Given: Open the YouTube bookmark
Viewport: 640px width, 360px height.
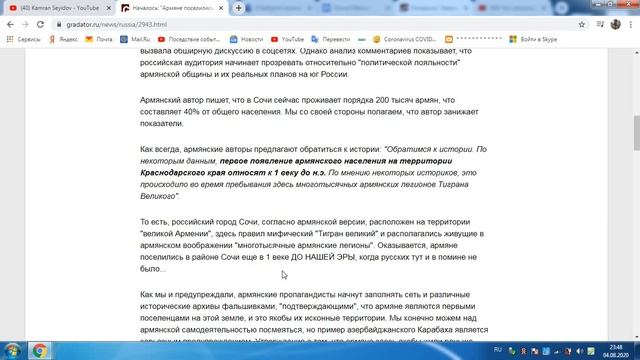Looking at the screenshot, I should point(287,39).
